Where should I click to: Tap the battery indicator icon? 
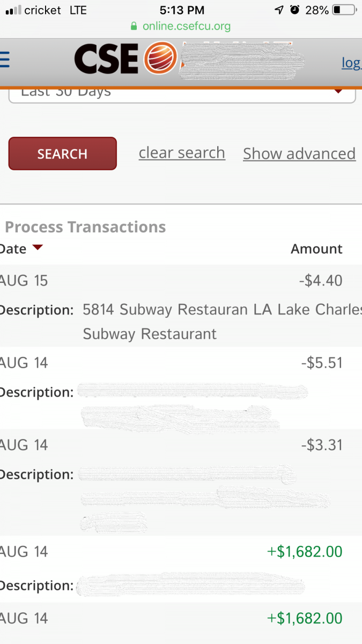[x=344, y=10]
